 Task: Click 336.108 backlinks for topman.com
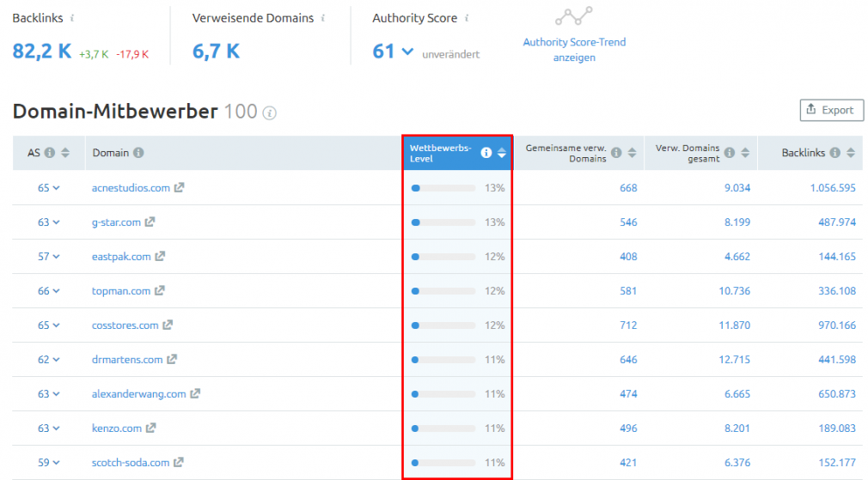coord(837,291)
